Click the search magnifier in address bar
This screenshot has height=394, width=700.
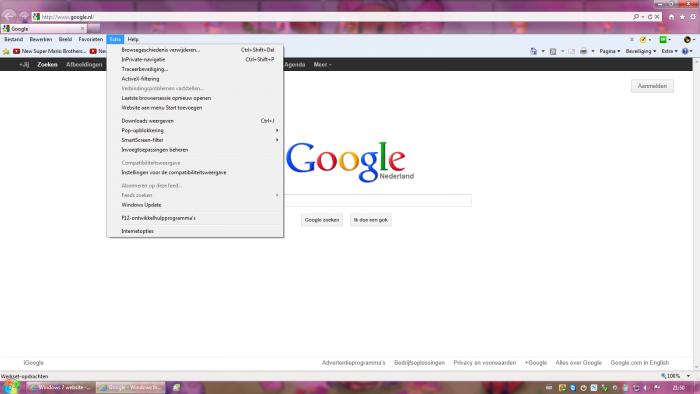click(x=636, y=17)
